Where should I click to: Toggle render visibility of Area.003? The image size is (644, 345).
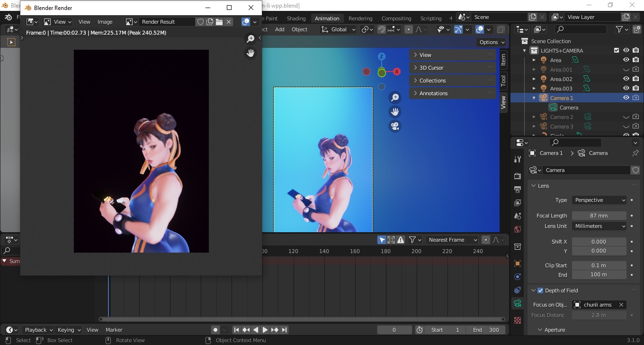[x=635, y=88]
